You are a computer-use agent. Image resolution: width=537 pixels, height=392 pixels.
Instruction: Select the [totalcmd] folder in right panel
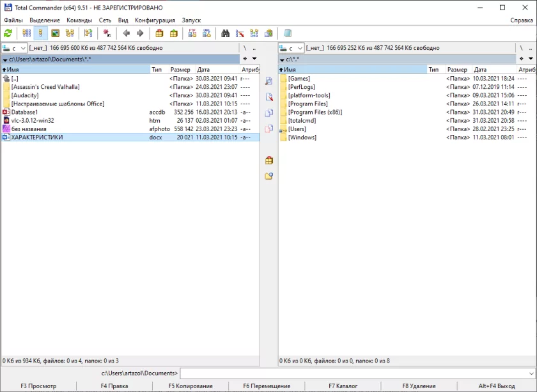tap(407, 121)
